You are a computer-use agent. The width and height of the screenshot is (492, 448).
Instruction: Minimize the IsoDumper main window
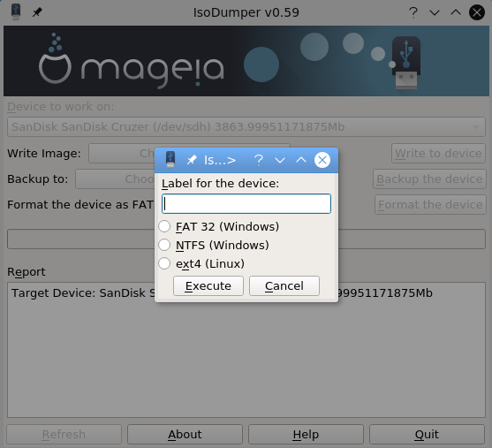(435, 12)
